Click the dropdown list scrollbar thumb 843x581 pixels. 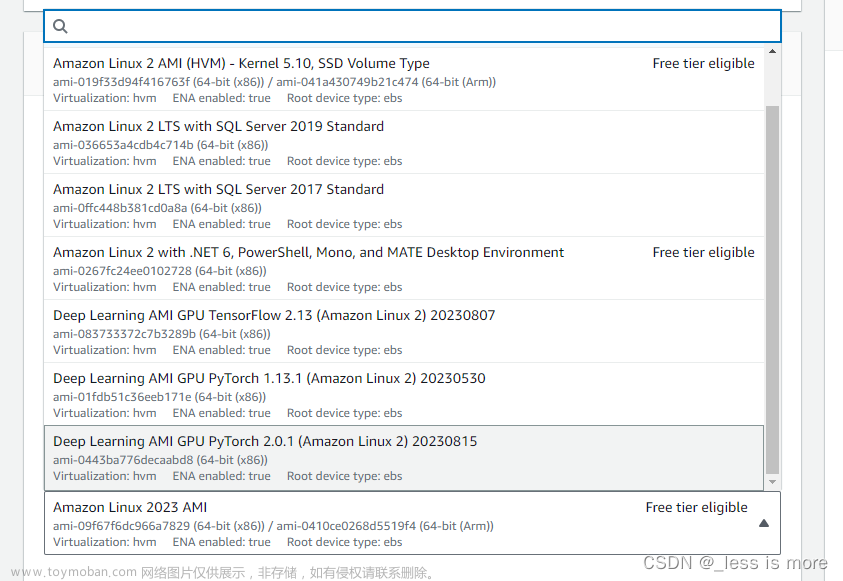coord(772,290)
